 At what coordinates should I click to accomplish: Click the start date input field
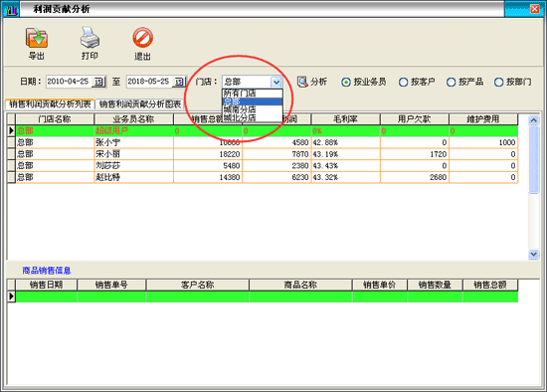(69, 82)
